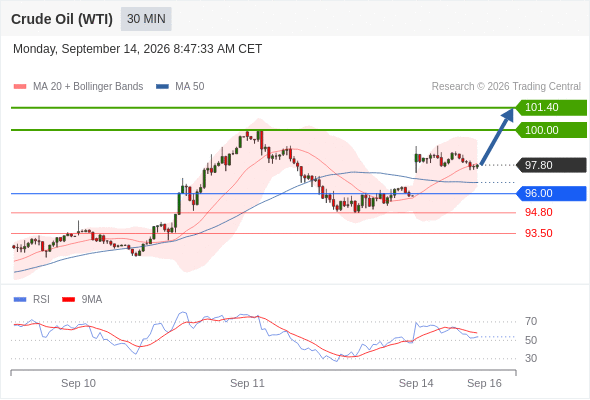Viewport: 590px width, 400px height.
Task: Click the RSI 70 level label
Action: pyautogui.click(x=531, y=321)
